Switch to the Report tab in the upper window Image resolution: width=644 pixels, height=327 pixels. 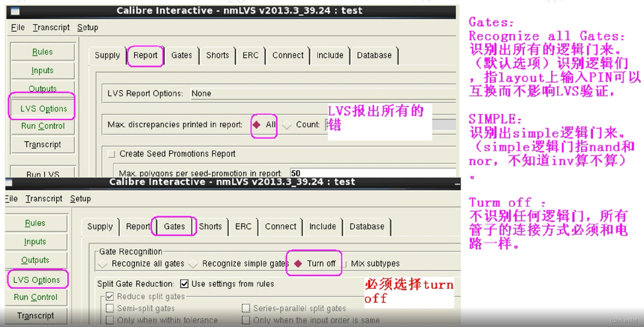(x=146, y=55)
